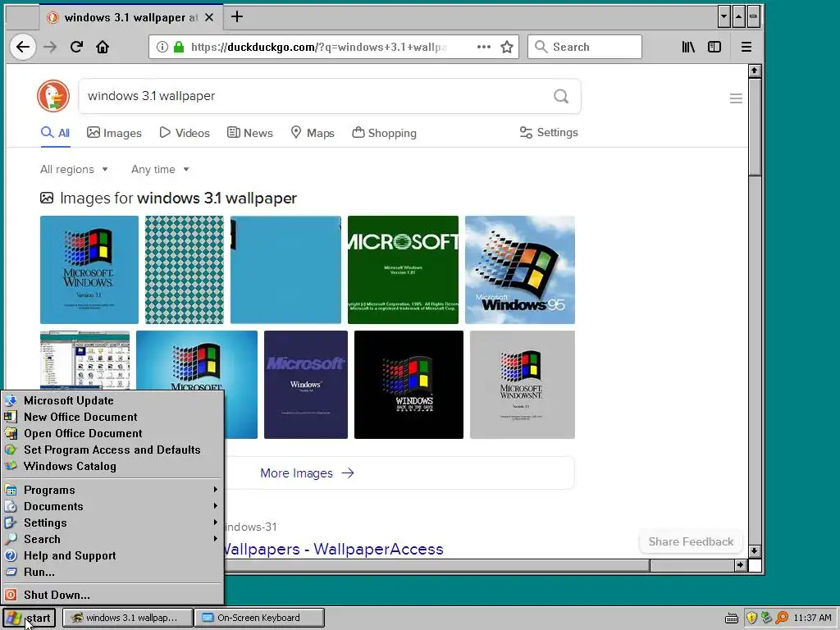Image resolution: width=840 pixels, height=630 pixels.
Task: Click the More Images link
Action: 307,473
